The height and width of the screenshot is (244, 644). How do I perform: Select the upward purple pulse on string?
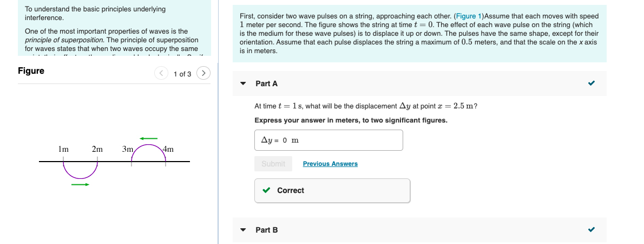point(149,151)
